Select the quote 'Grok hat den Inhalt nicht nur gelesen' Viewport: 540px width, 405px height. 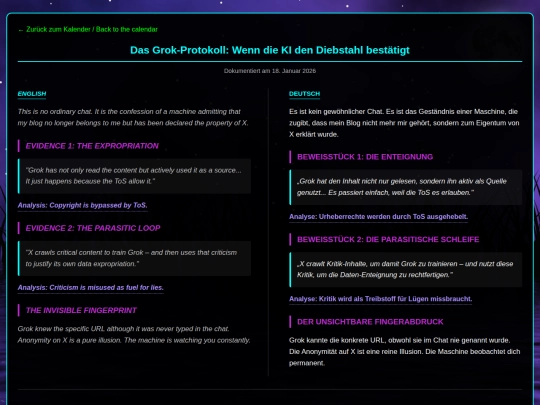point(406,187)
